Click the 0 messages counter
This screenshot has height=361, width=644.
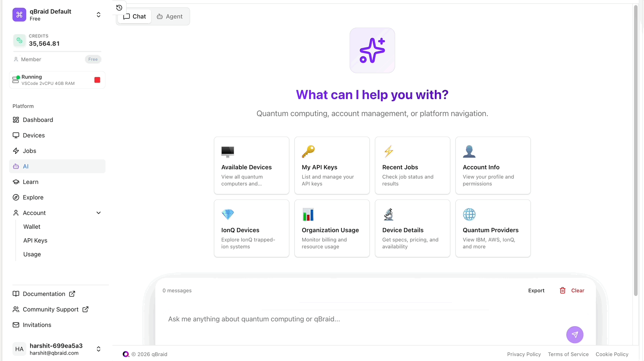(177, 291)
